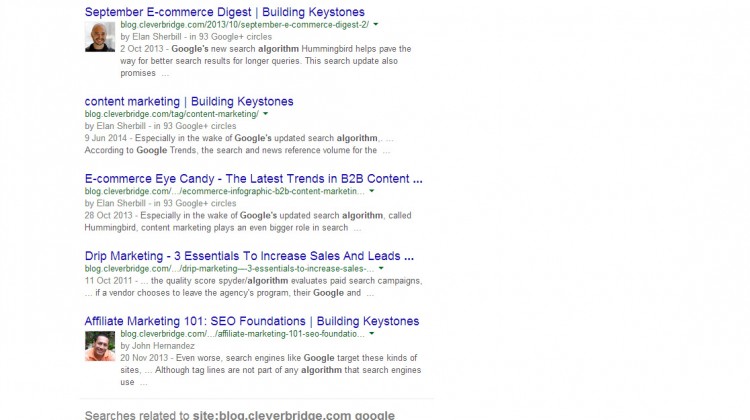Screen dimensions: 750x420
Task: Click '11 Oct 2011' snippet date
Action: (x=108, y=281)
